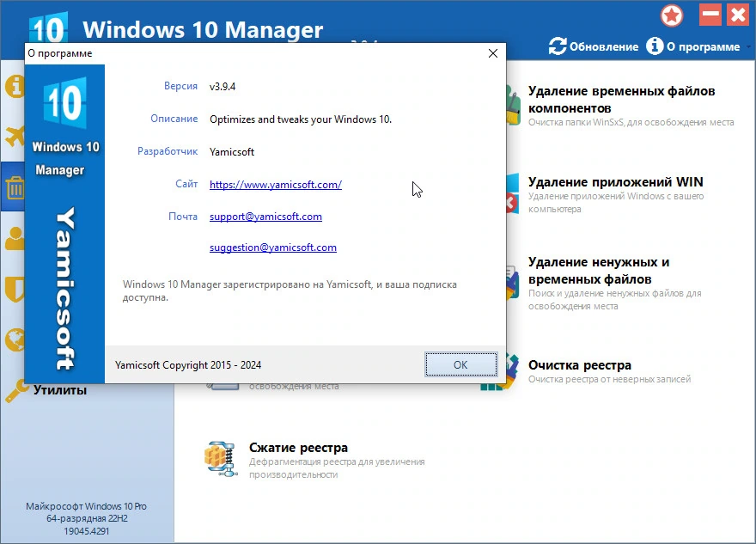This screenshot has width=756, height=544.
Task: Open Очистка реестра tool
Action: coord(580,365)
